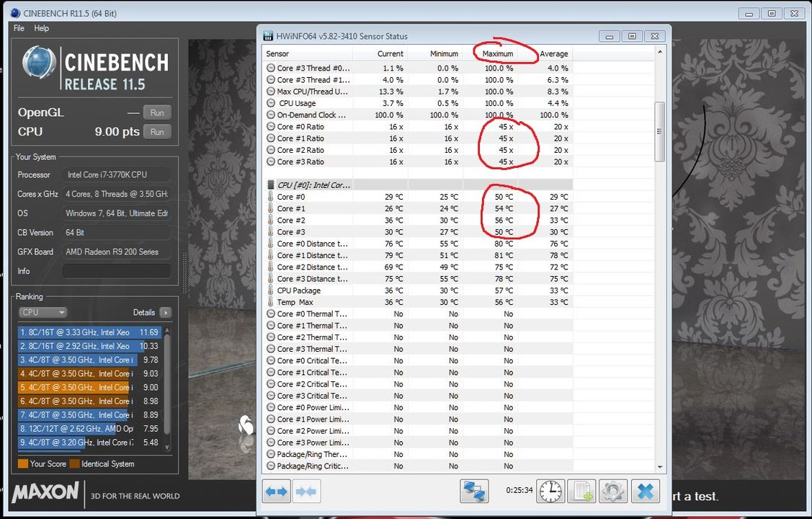
Task: Click the elapsed time 0:25:34 readout
Action: pos(519,490)
